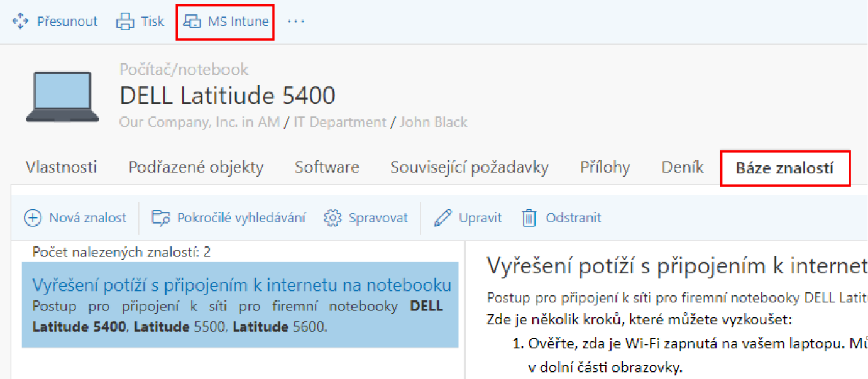
Task: Click the Zde je několik kroků line
Action: (640, 319)
